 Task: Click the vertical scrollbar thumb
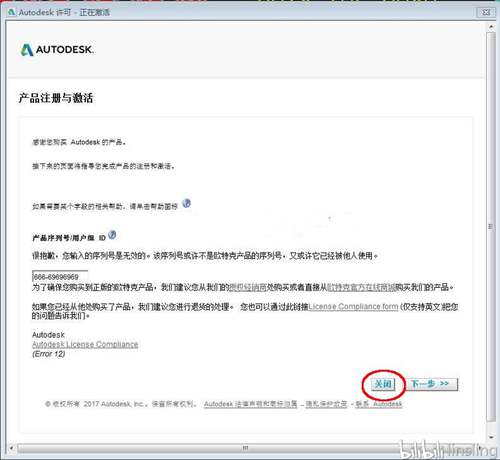(491, 227)
